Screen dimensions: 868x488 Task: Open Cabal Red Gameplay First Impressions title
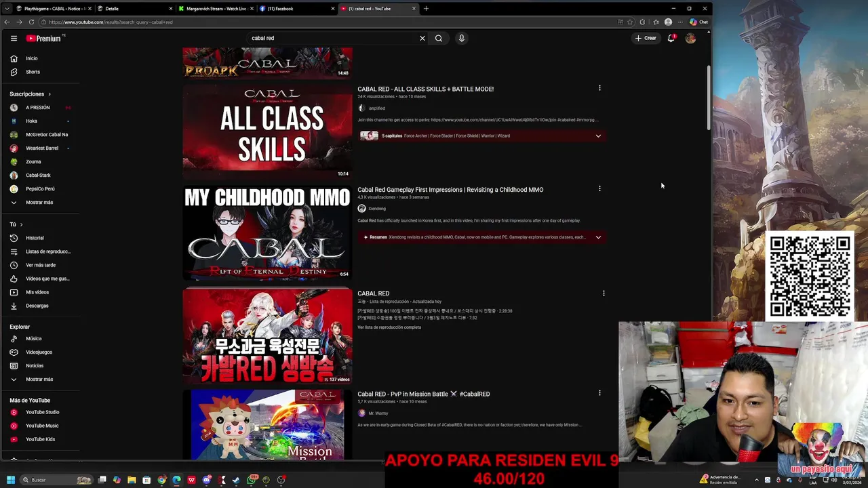point(450,190)
